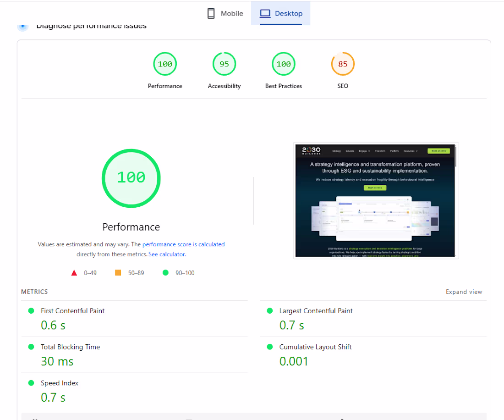Click the '30 ms' value
This screenshot has height=420, width=504.
point(57,361)
